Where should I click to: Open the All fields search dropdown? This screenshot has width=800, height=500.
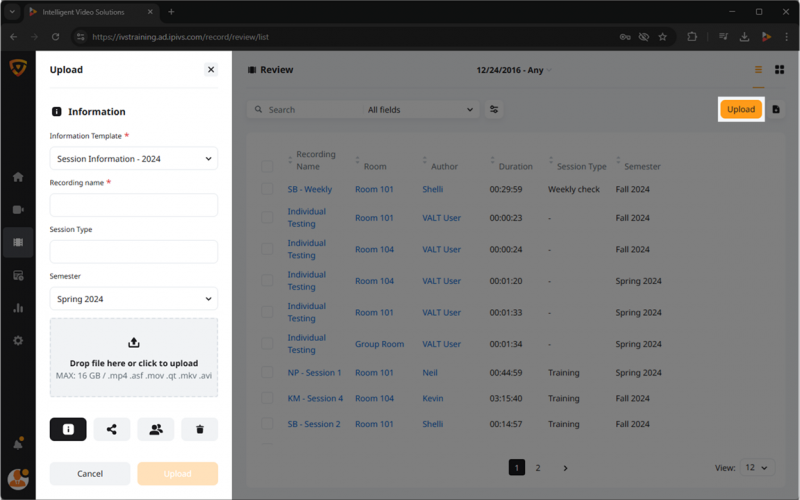(420, 110)
